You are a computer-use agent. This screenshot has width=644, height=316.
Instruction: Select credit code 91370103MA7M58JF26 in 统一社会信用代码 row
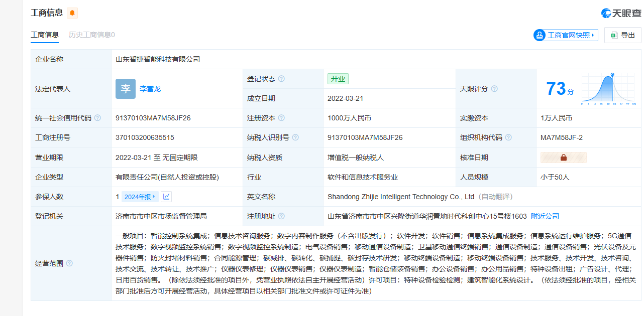point(153,118)
